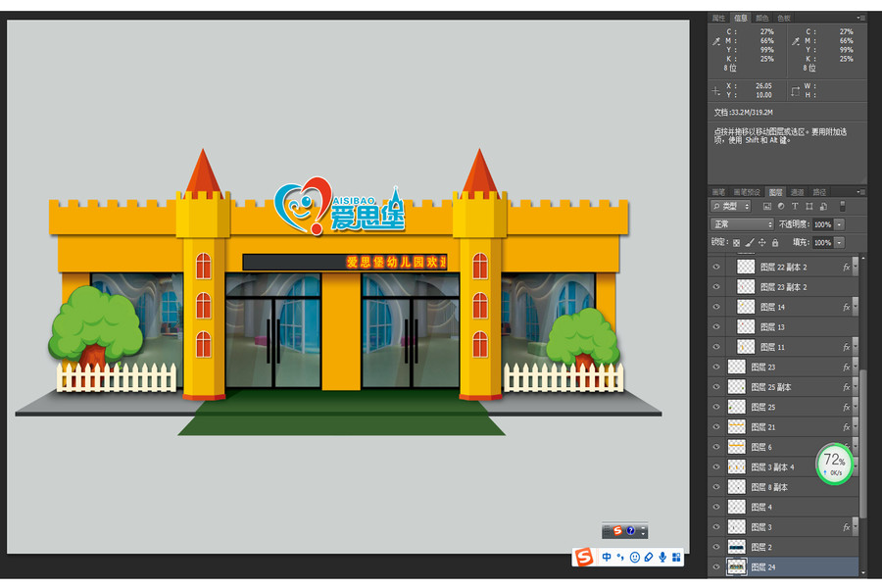Hide the selected 图层 24 layer
The width and height of the screenshot is (882, 588).
coord(716,567)
